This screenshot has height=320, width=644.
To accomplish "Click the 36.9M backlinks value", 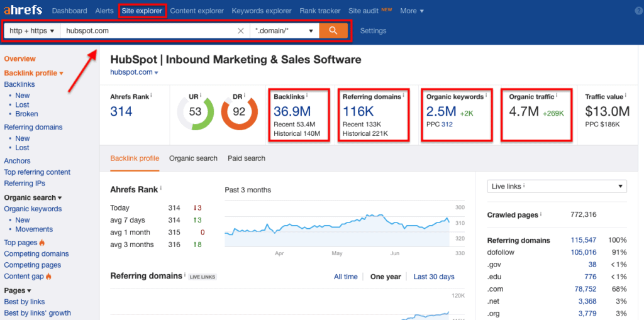I will pos(292,111).
